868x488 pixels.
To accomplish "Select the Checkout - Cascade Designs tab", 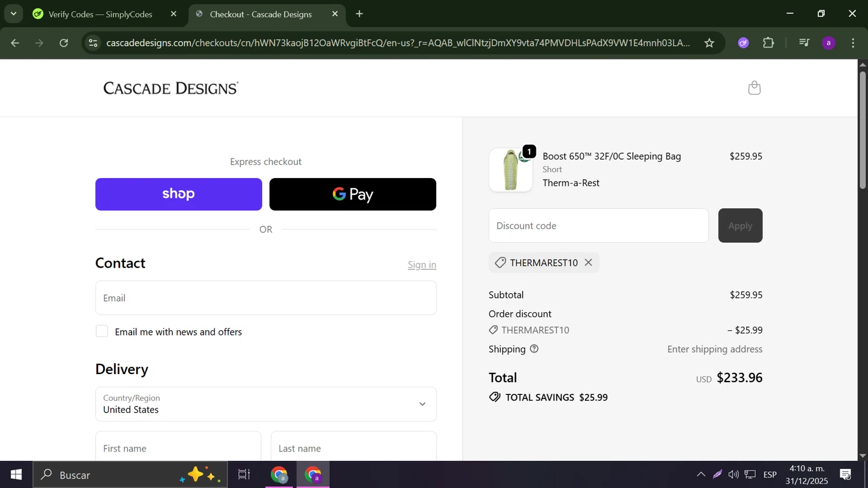I will [260, 14].
